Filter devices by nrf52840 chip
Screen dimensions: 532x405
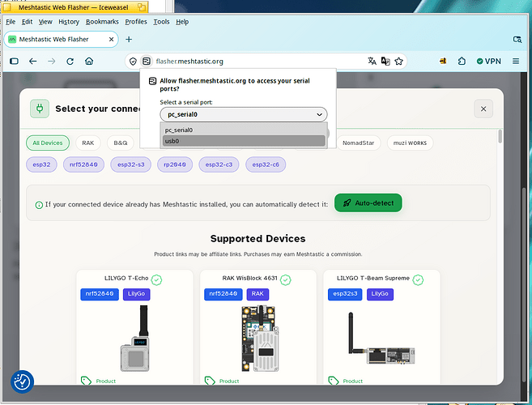pos(83,164)
